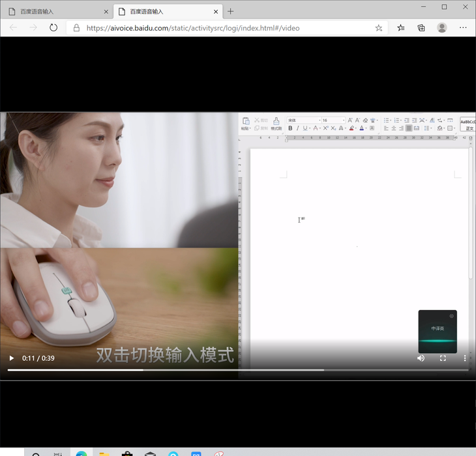Open File Explorer from the taskbar

pyautogui.click(x=103, y=454)
